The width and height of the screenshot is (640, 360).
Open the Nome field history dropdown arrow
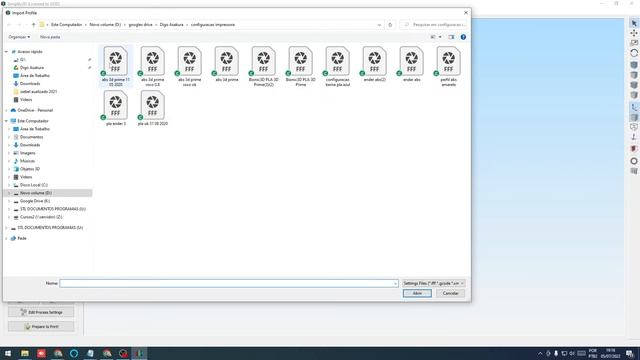[395, 283]
